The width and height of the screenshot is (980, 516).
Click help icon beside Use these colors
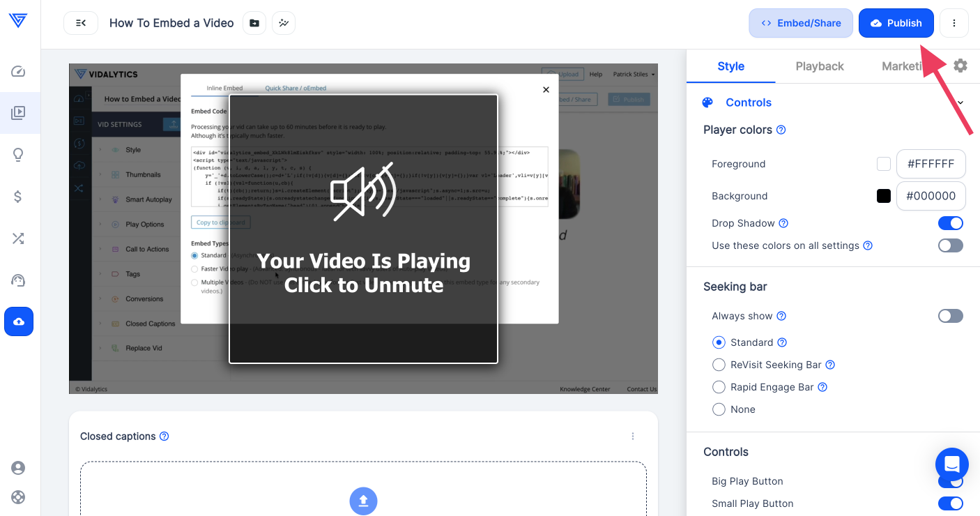pos(868,245)
